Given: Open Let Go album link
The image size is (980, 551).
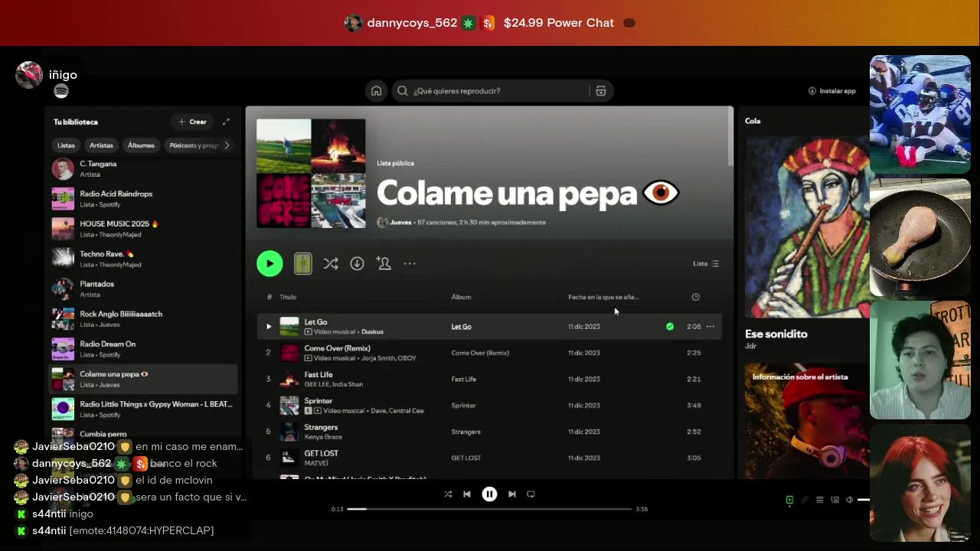Looking at the screenshot, I should [x=461, y=327].
